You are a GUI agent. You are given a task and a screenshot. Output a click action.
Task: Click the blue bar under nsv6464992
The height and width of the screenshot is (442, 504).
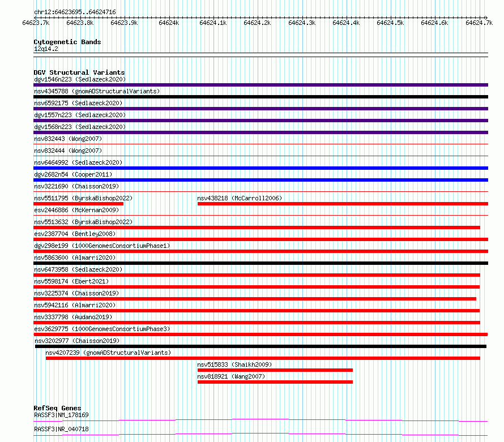pos(260,168)
